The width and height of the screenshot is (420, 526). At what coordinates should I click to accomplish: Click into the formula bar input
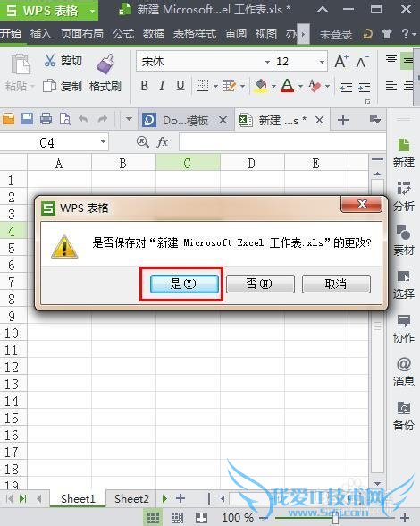282,142
